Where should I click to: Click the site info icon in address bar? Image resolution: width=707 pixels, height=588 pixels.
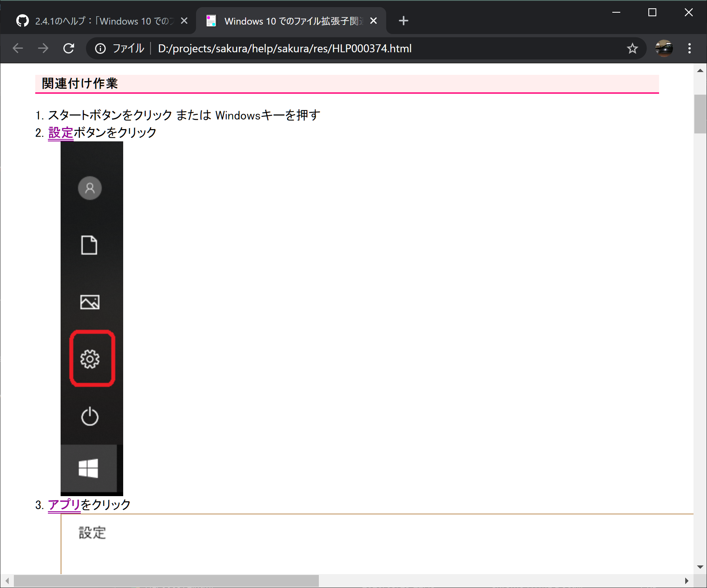point(100,48)
